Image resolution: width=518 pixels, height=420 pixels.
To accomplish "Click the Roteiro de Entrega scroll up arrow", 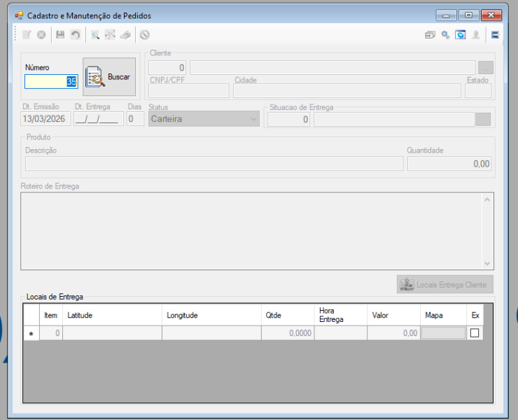I will click(x=487, y=199).
